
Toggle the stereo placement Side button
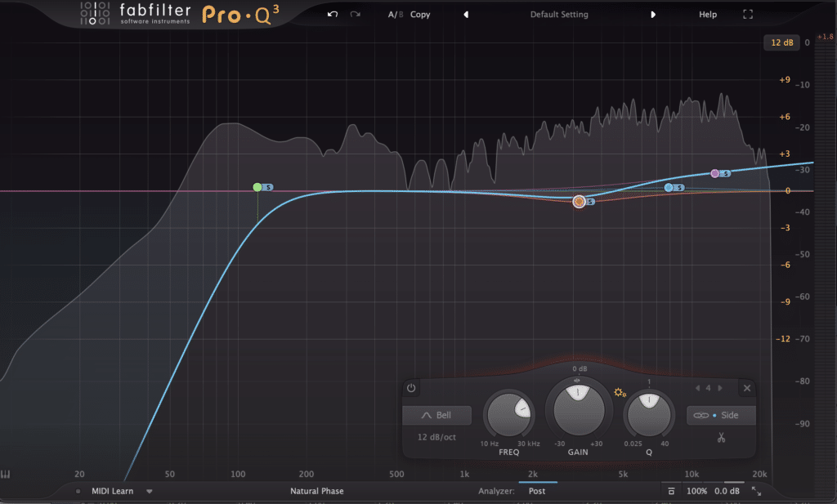721,415
